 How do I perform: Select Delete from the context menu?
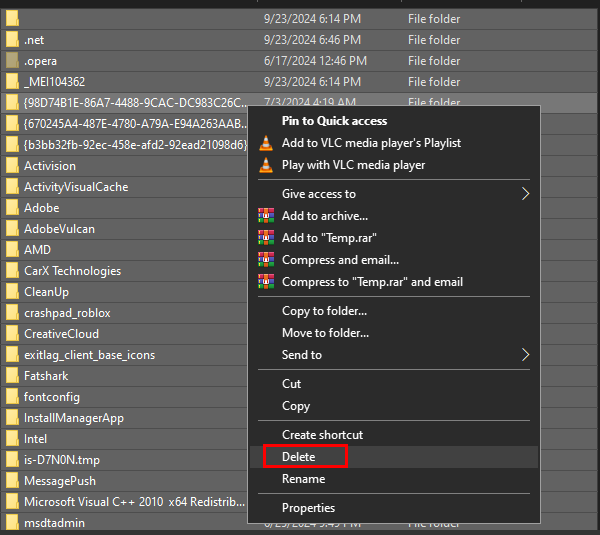click(x=299, y=457)
